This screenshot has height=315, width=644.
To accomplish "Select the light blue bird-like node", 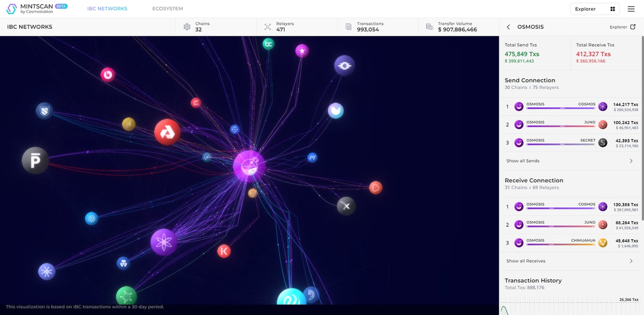I will 336,111.
